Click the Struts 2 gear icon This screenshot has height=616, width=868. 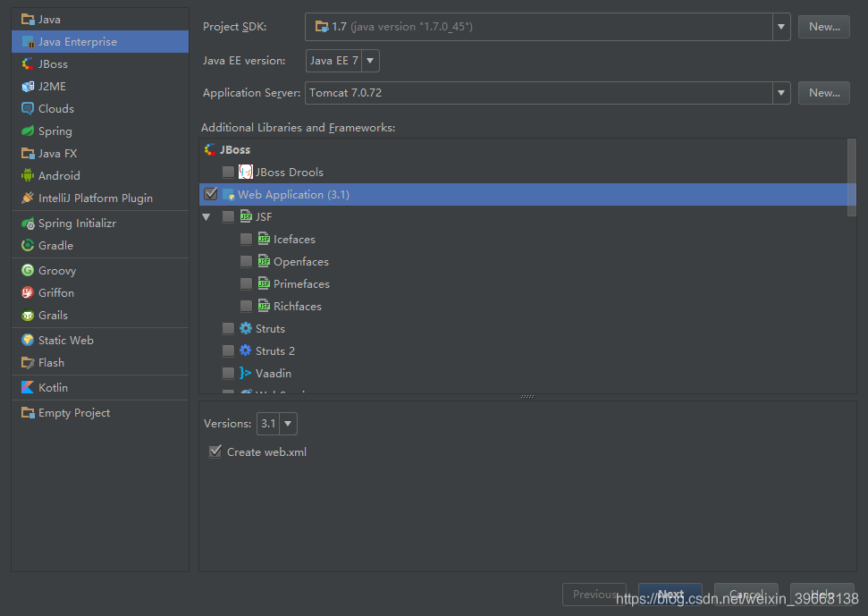(245, 350)
